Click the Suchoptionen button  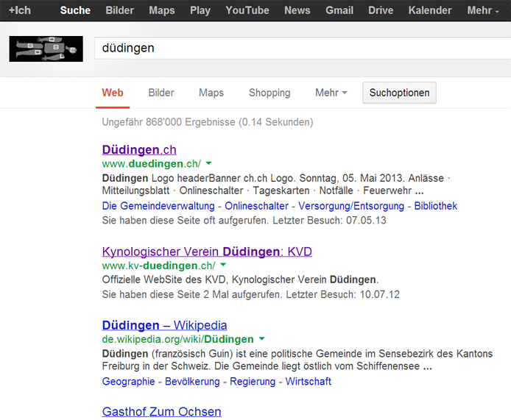(400, 93)
